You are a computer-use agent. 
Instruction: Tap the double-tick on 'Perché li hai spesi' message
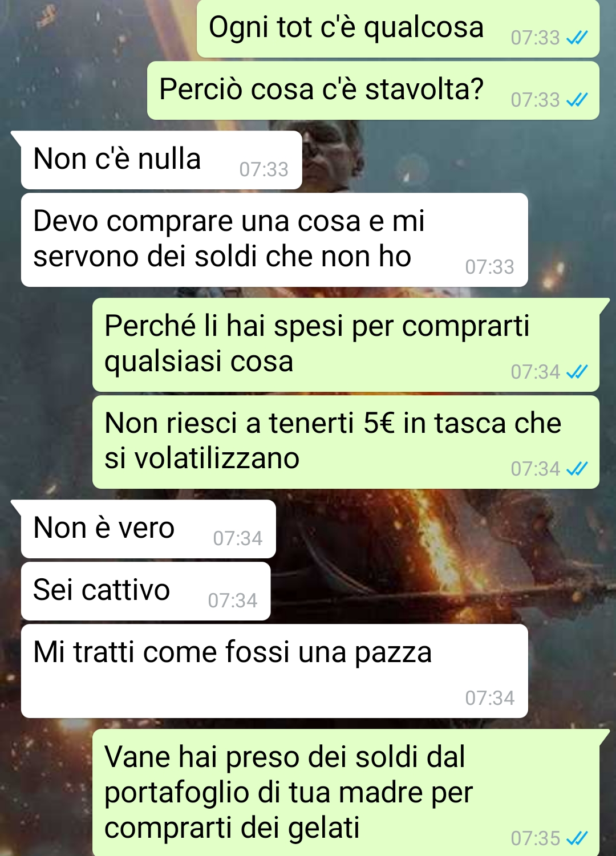point(577,372)
